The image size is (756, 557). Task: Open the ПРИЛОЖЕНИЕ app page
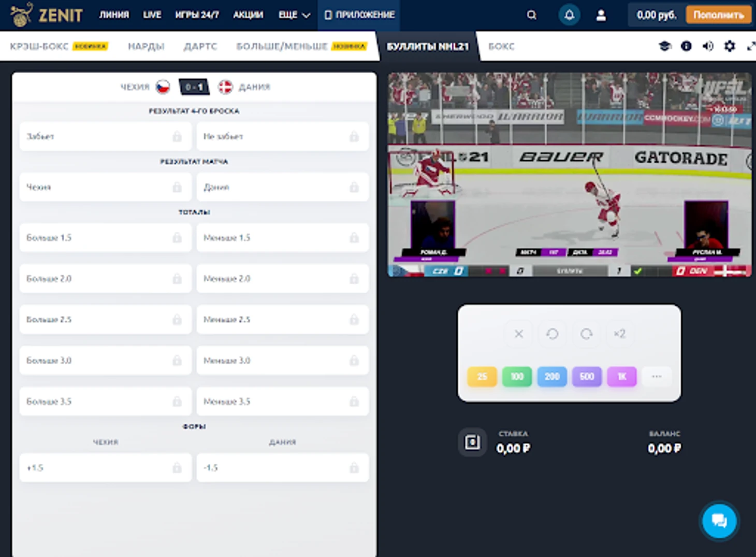pyautogui.click(x=359, y=15)
